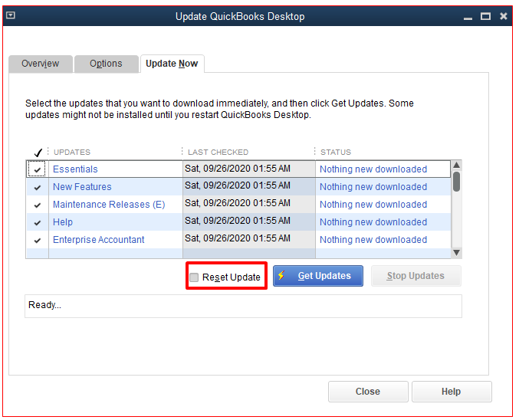Click New Features status 'Nothing new downloaded'
519x420 pixels.
373,187
